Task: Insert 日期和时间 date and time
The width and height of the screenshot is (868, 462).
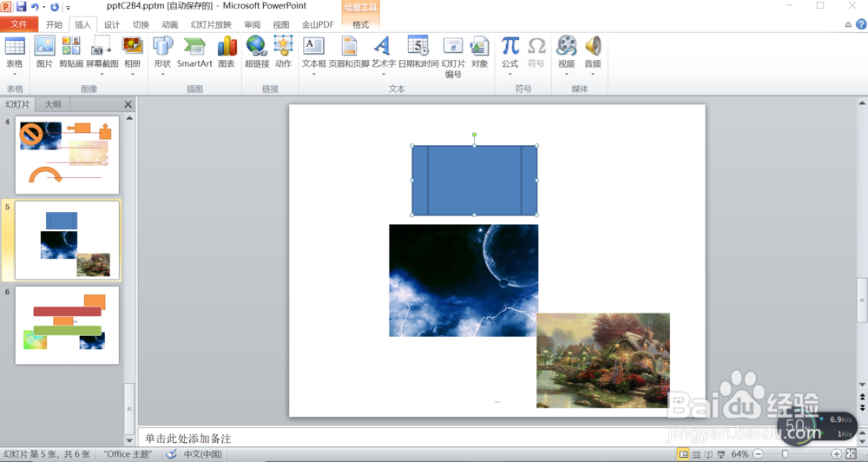Action: (418, 52)
